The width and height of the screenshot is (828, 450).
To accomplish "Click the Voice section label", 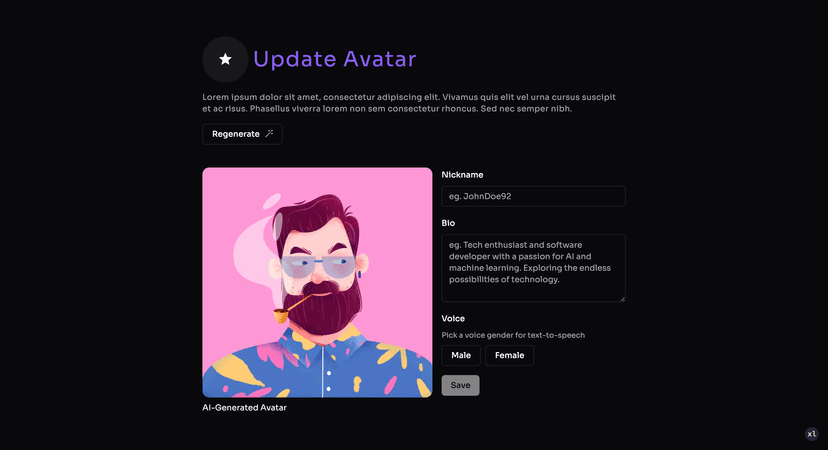I will click(453, 318).
